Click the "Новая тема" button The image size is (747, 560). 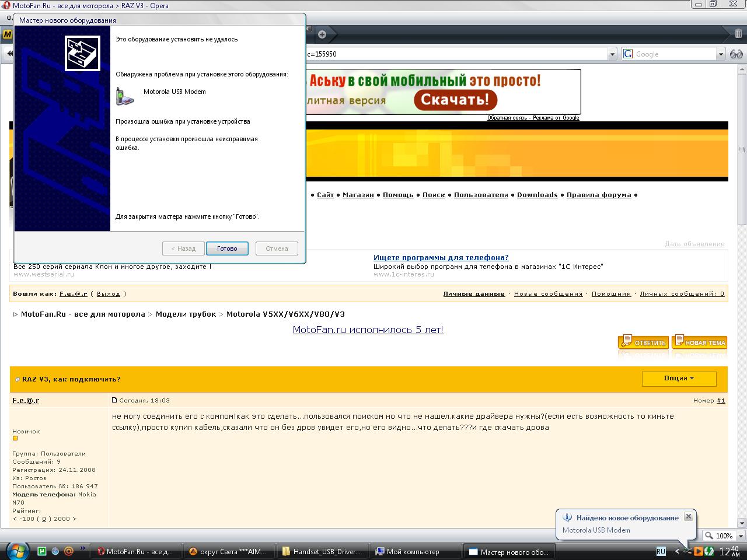tap(699, 341)
